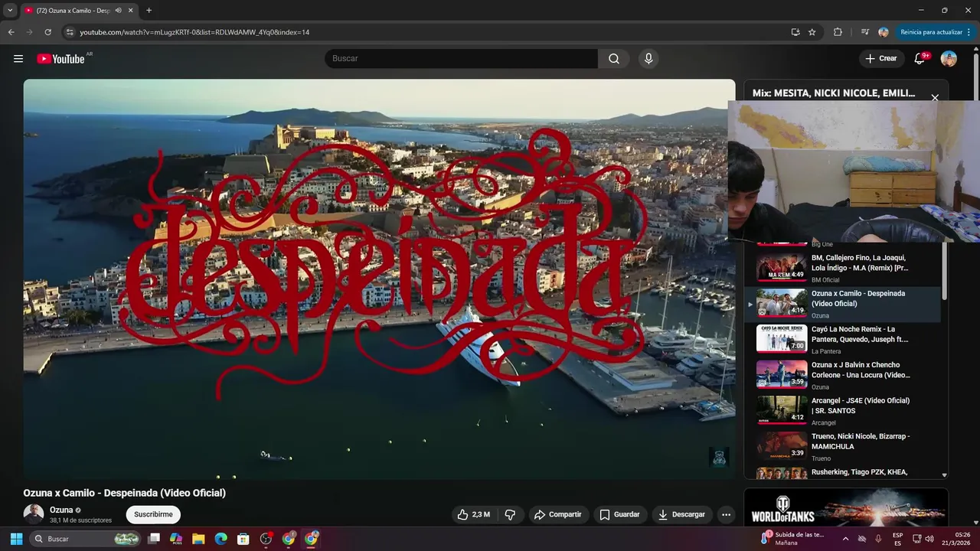Open the YouTube hamburger guide menu
The height and width of the screenshot is (551, 980).
tap(18, 59)
